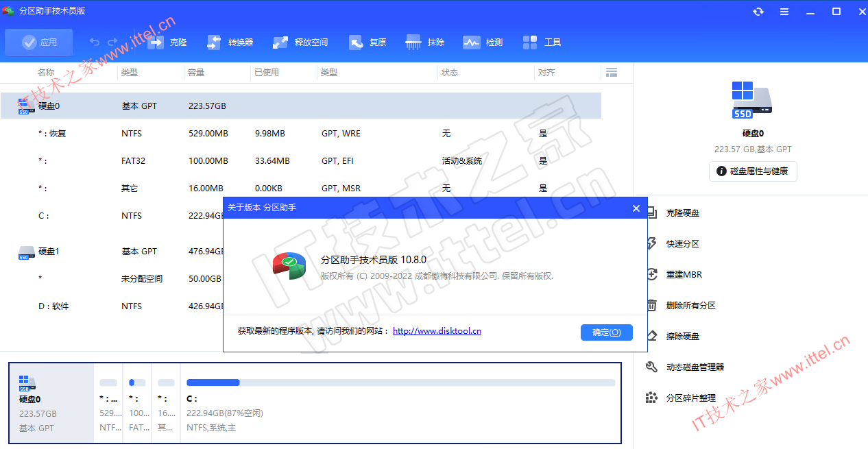This screenshot has height=449, width=868.
Task: Close the 关于版本 dialog
Action: (x=636, y=208)
